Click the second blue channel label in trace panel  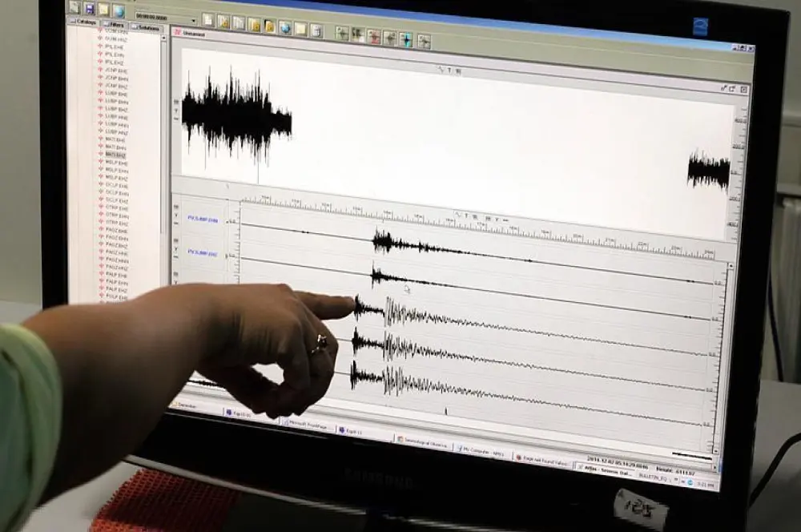203,252
